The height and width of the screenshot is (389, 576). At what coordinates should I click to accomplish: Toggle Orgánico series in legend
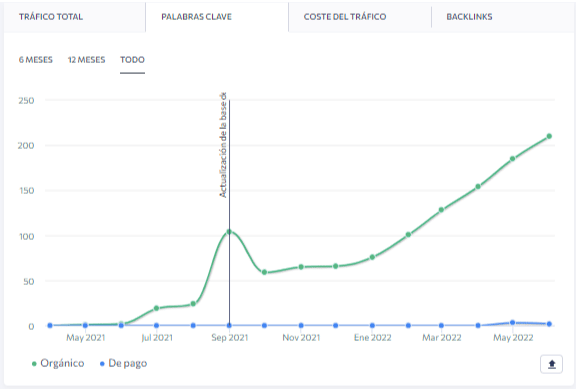[x=58, y=363]
